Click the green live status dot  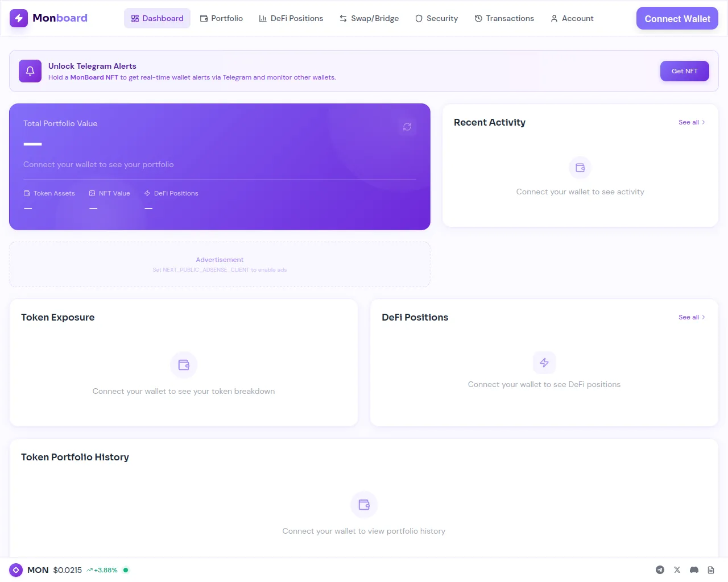[x=126, y=570]
